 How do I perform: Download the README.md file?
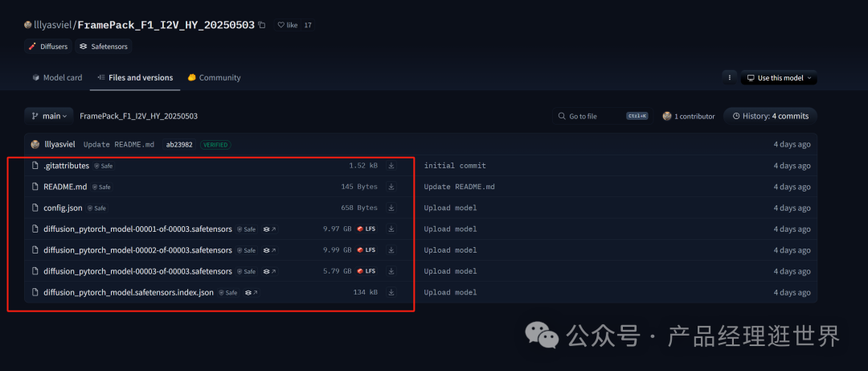tap(391, 187)
